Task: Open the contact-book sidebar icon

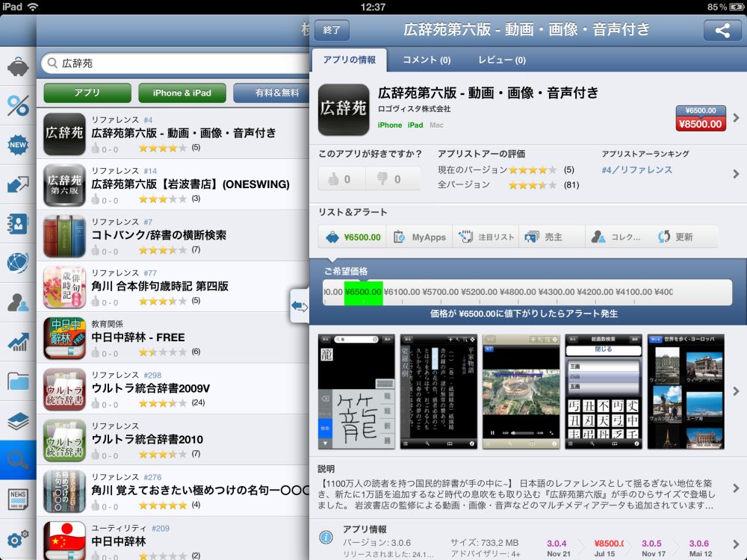Action: [x=18, y=224]
